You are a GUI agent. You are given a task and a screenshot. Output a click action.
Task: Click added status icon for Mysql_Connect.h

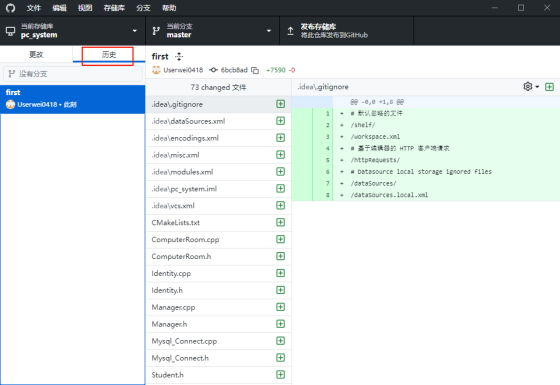click(281, 358)
